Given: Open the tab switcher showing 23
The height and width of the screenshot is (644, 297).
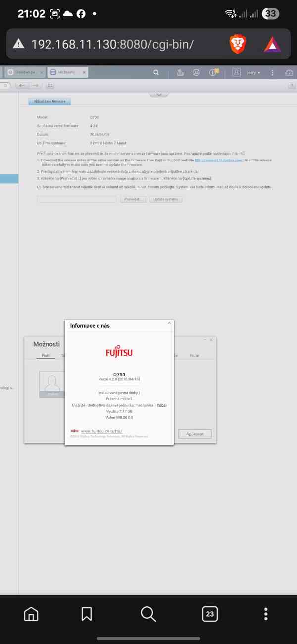Looking at the screenshot, I should coord(210,614).
